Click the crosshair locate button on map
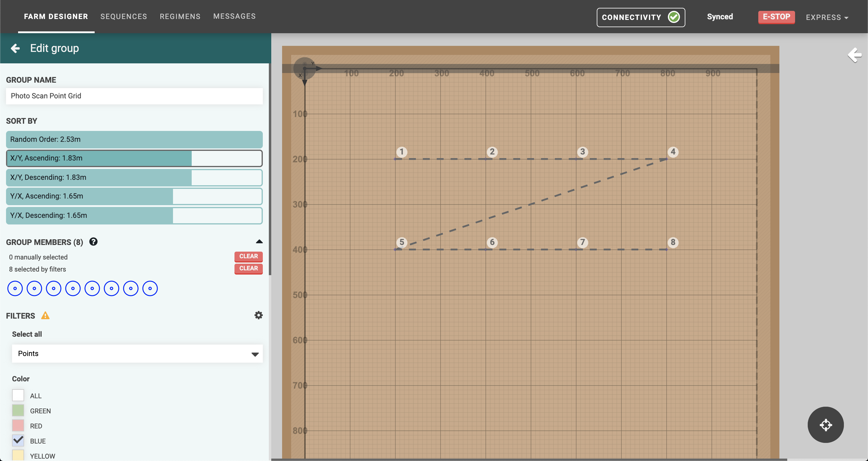868x461 pixels. coord(825,425)
